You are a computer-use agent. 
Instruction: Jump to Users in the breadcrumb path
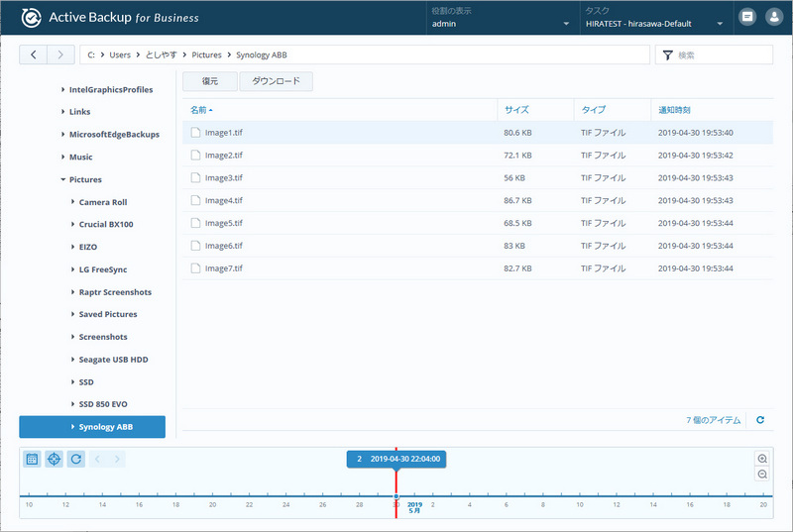[120, 55]
